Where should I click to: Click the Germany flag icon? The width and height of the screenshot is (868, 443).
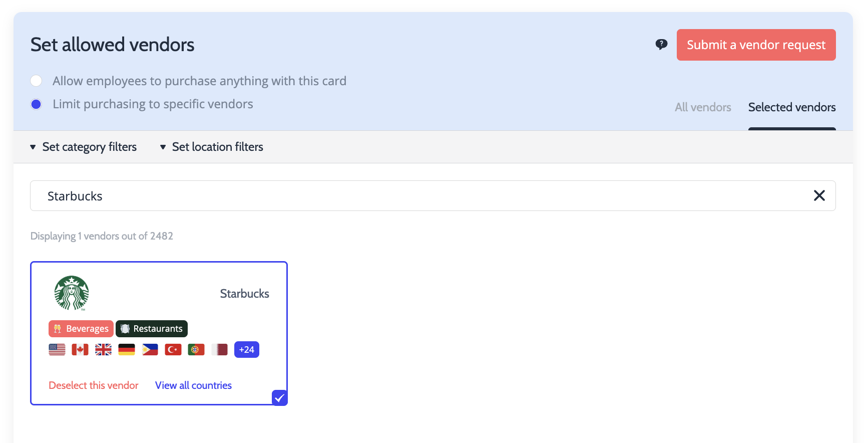[127, 349]
